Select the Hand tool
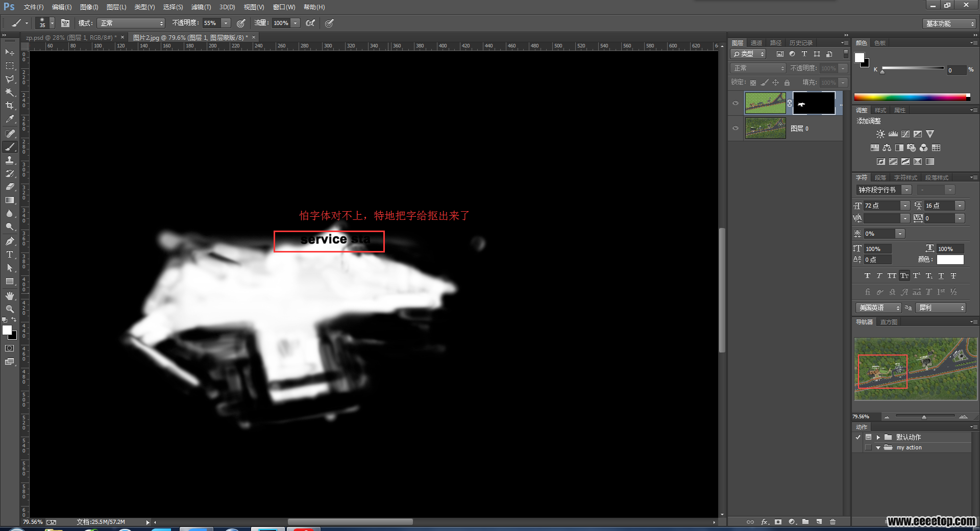Screen dimensions: 980x531 click(x=10, y=296)
